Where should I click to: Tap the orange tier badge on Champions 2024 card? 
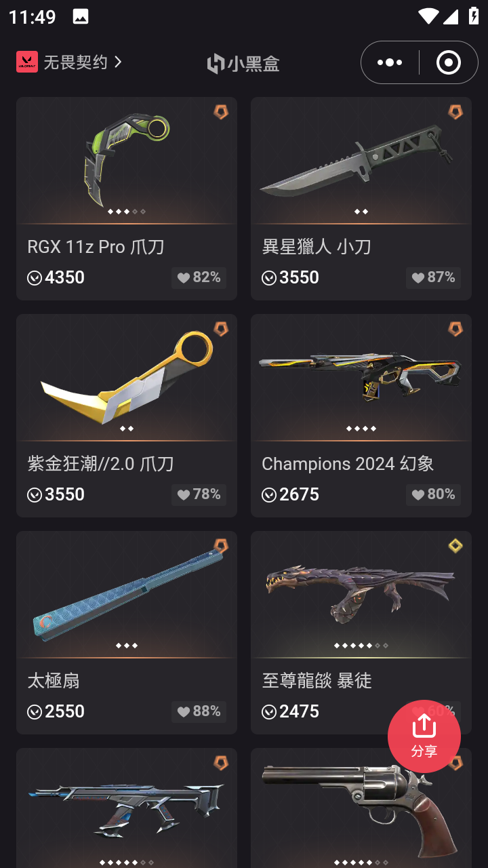[455, 329]
